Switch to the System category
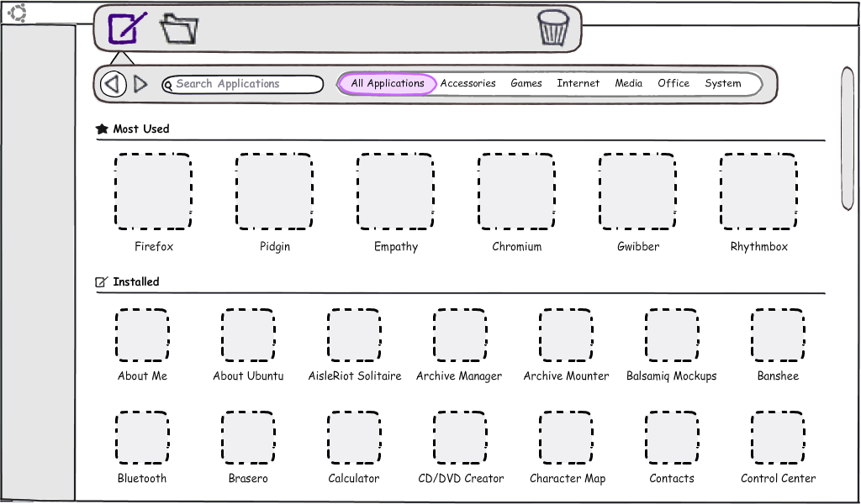Screen dimensions: 861x504 tap(723, 83)
